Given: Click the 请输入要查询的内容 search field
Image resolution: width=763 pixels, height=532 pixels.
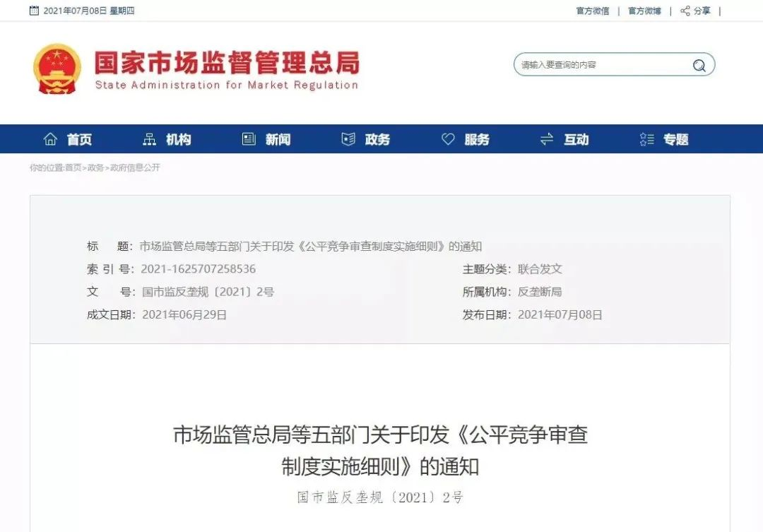Looking at the screenshot, I should (x=603, y=65).
